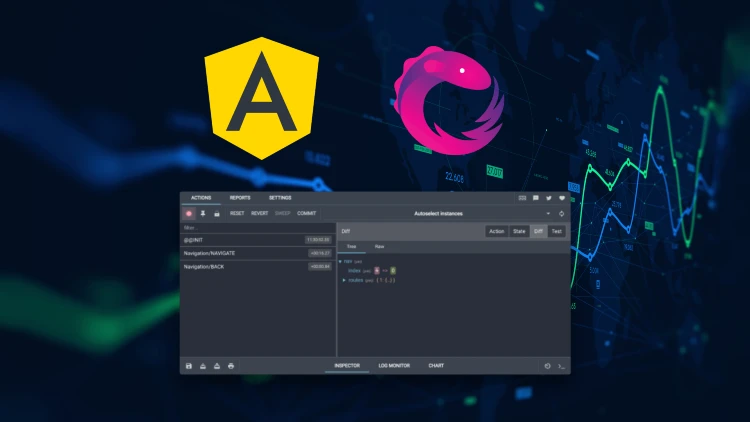The image size is (750, 422).
Task: Click the Twitter bird icon
Action: [549, 198]
